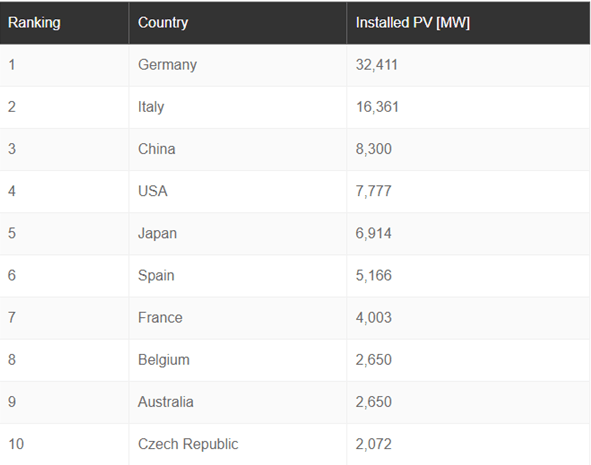Screen dimensions: 591x465
Task: Select the Czech Republic cell
Action: tap(237, 445)
